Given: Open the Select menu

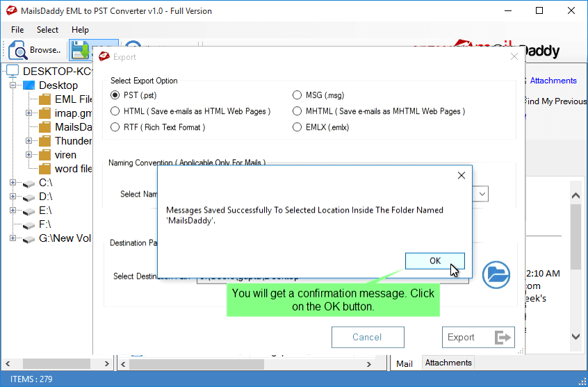Looking at the screenshot, I should (x=47, y=30).
